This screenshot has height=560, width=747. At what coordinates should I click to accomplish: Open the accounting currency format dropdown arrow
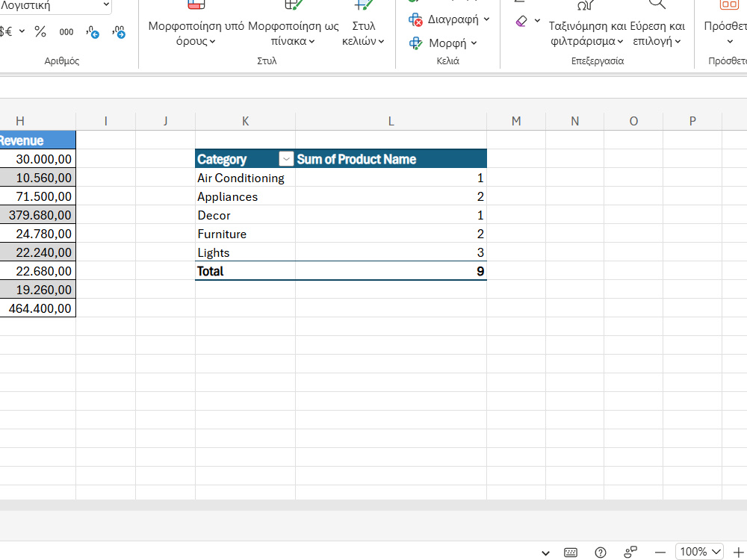pos(22,31)
